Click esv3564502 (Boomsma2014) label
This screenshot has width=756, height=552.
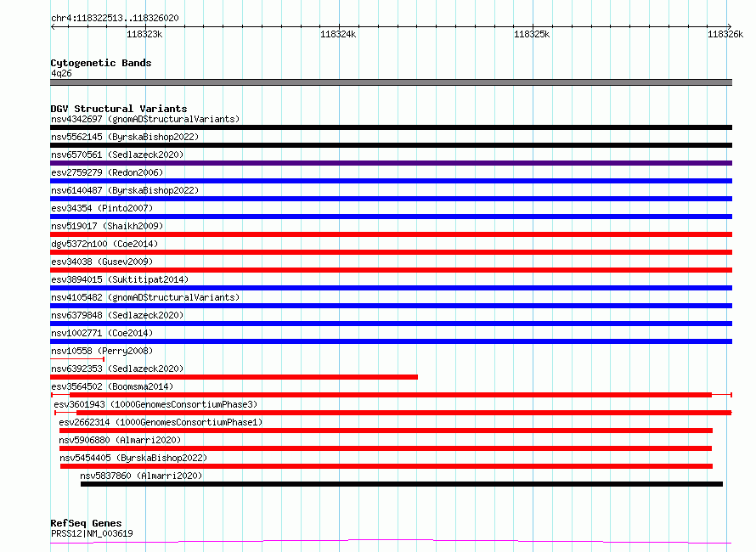pos(112,386)
